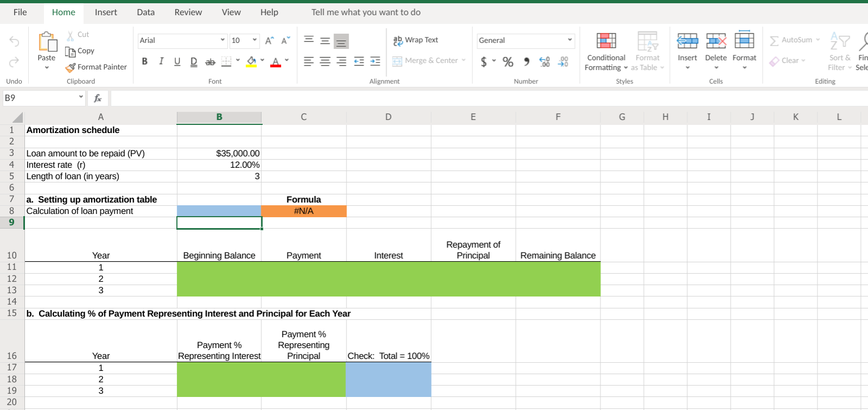Apply comma style number format
The height and width of the screenshot is (410, 868).
tap(526, 62)
